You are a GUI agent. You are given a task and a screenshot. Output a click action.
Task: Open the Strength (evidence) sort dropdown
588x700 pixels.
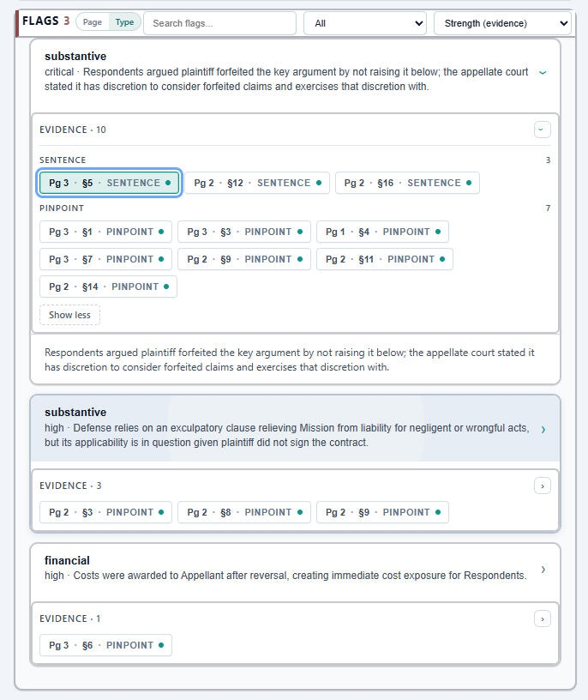[502, 23]
